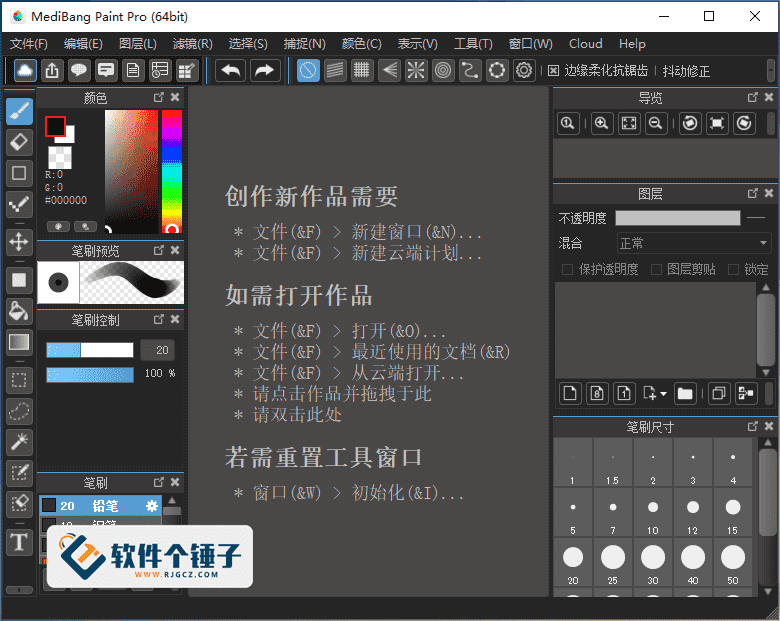Screen dimensions: 780x621
Task: Select the rectangular Selection tool
Action: point(19,380)
